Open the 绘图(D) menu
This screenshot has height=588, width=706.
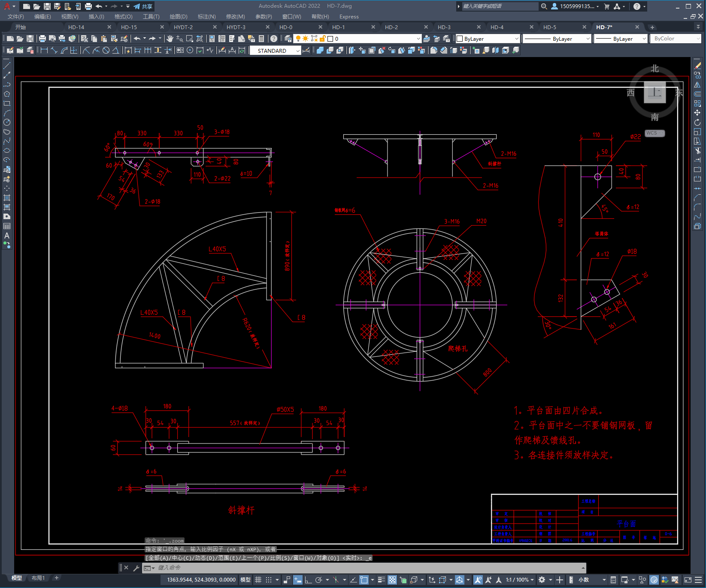pos(179,17)
